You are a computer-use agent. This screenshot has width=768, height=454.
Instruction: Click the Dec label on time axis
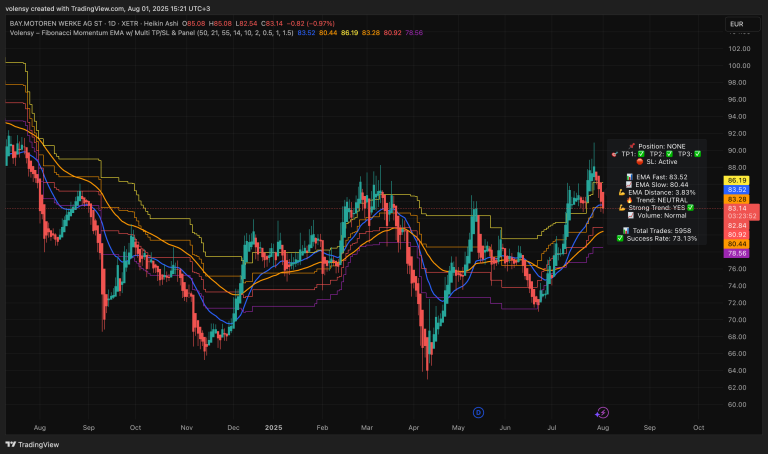pos(233,428)
